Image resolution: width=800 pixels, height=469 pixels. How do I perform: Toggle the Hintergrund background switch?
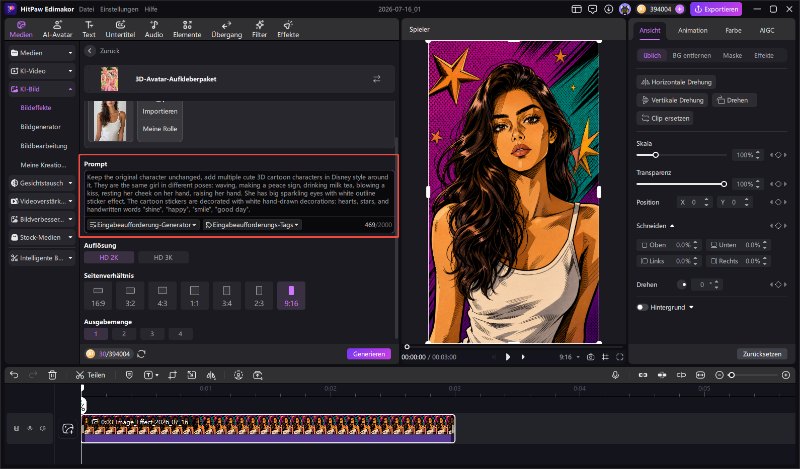point(642,307)
